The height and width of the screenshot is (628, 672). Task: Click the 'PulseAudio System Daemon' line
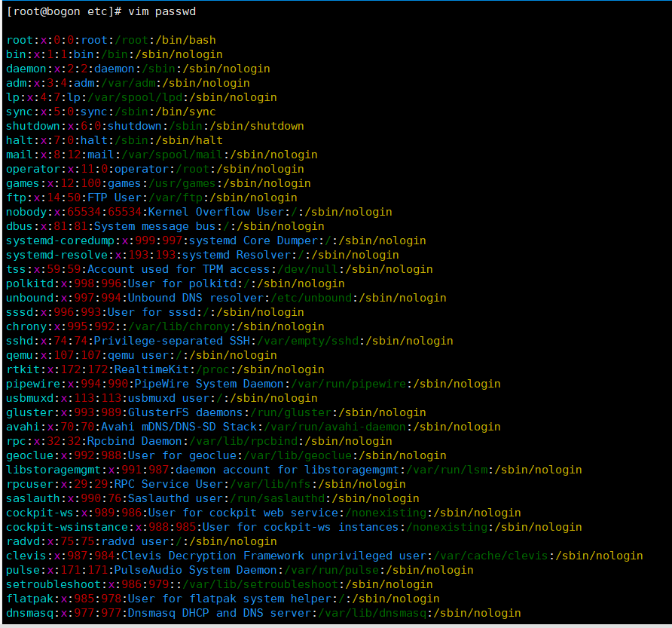point(240,570)
